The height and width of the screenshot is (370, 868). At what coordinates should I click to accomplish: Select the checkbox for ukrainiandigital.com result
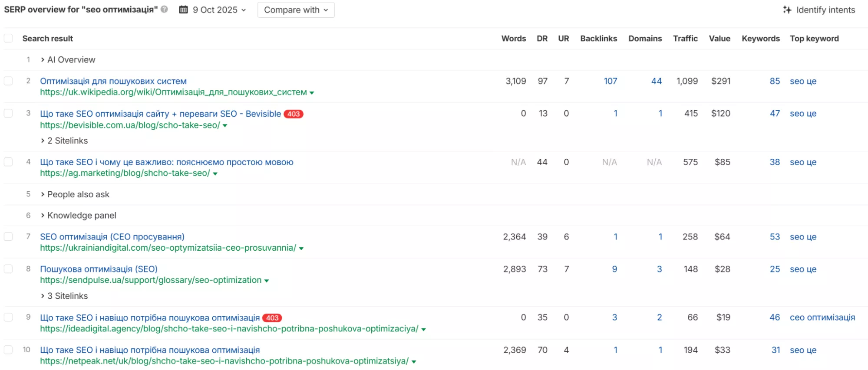pos(8,237)
